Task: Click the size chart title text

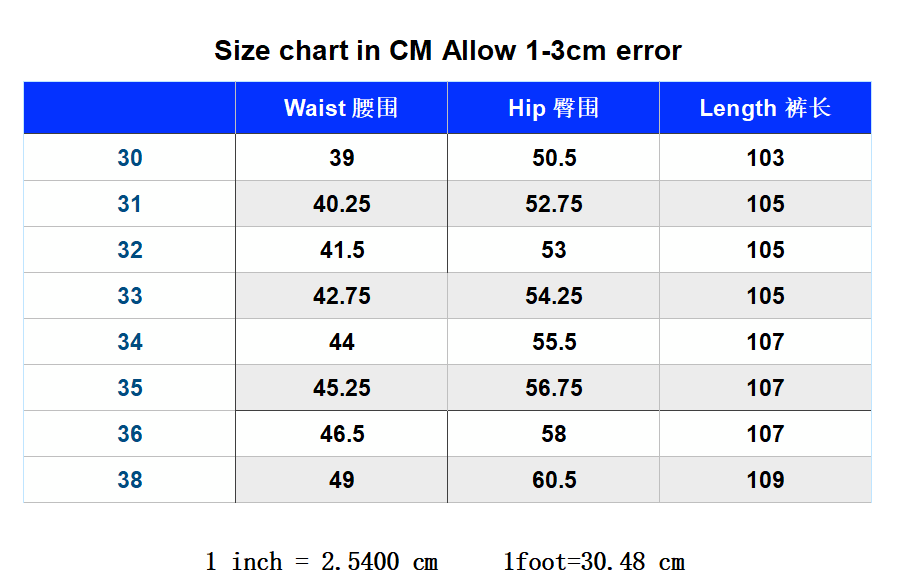Action: point(448,50)
